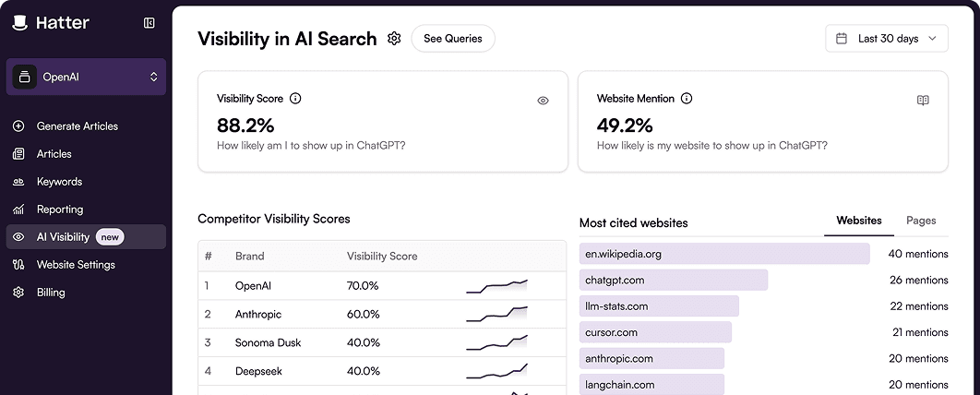980x395 pixels.
Task: Open the OpenAI workspace switcher
Action: (x=86, y=77)
